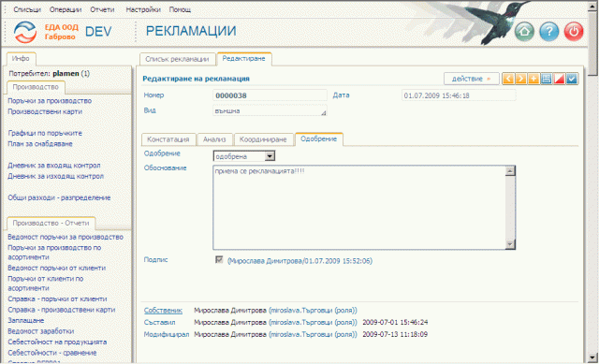Open help with the blue question mark icon
599x364 pixels.
click(x=549, y=31)
